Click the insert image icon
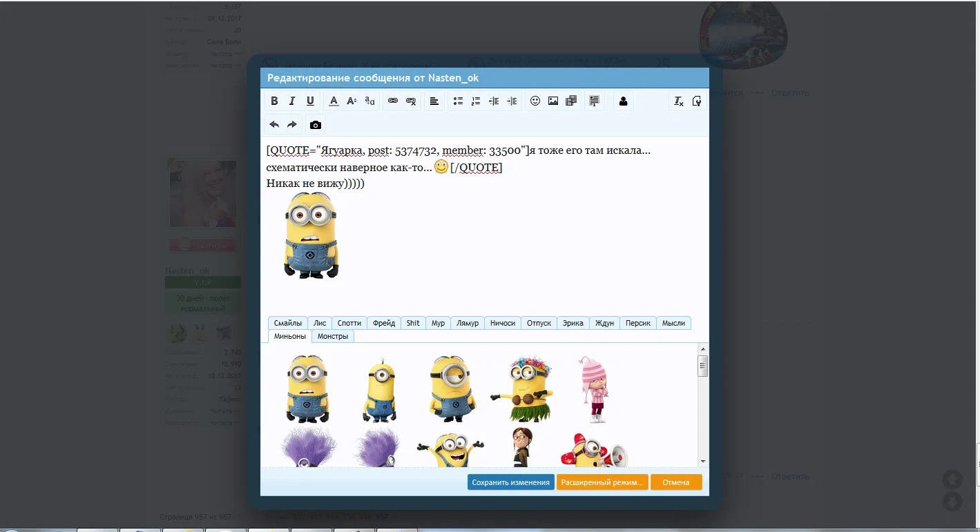This screenshot has height=532, width=980. pyautogui.click(x=553, y=101)
